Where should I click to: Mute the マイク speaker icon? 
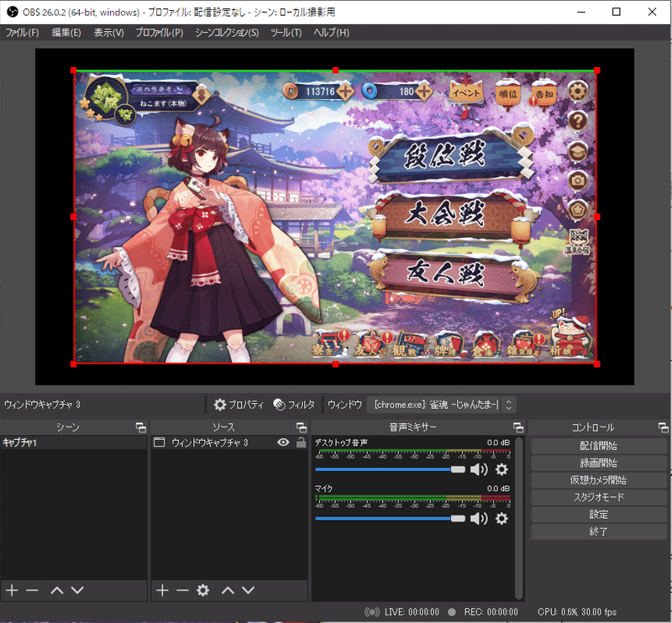479,519
